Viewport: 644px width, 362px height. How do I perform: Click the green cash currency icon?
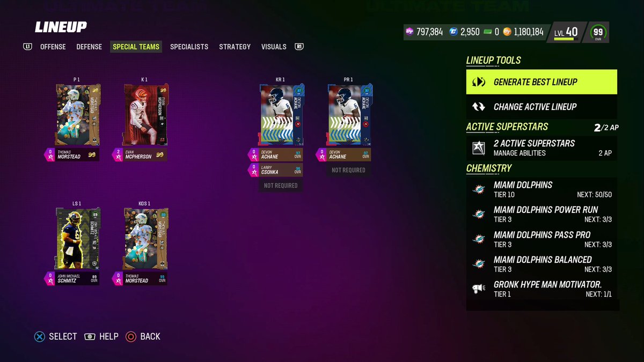click(x=488, y=32)
